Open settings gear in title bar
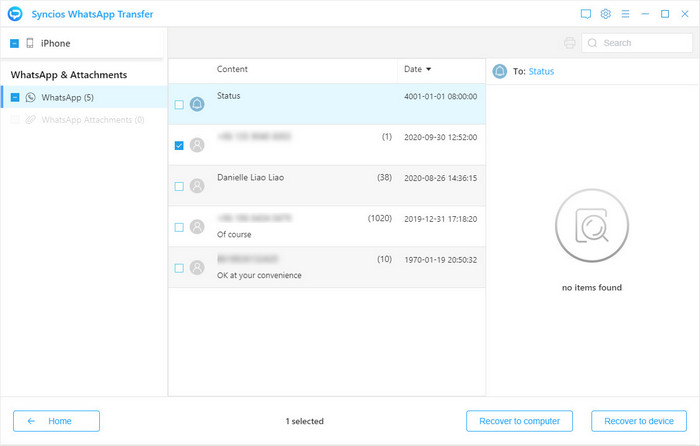 605,14
